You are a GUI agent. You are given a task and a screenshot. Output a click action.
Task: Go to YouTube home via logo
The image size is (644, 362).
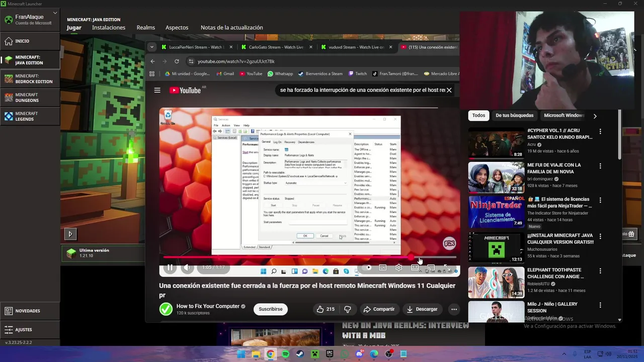click(x=185, y=90)
